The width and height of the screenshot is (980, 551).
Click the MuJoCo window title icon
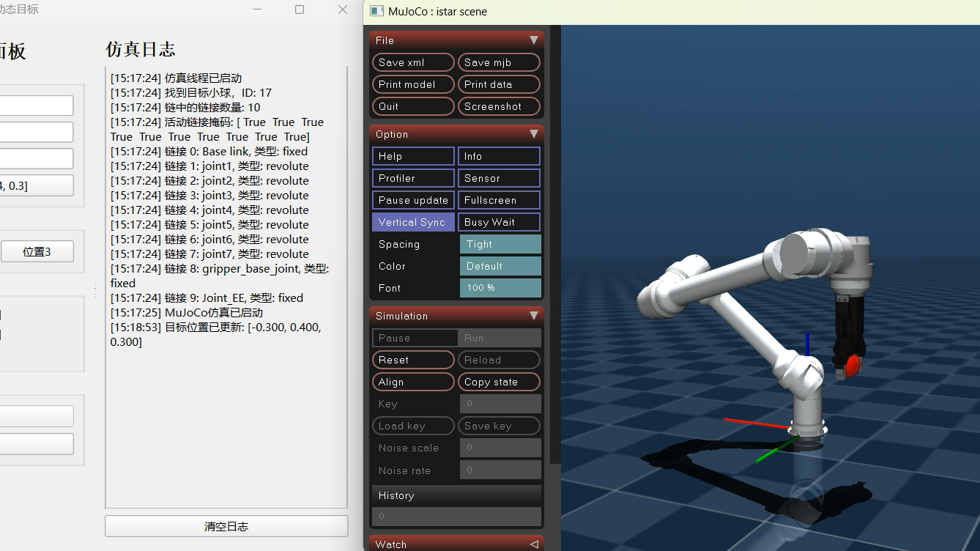pyautogui.click(x=376, y=11)
